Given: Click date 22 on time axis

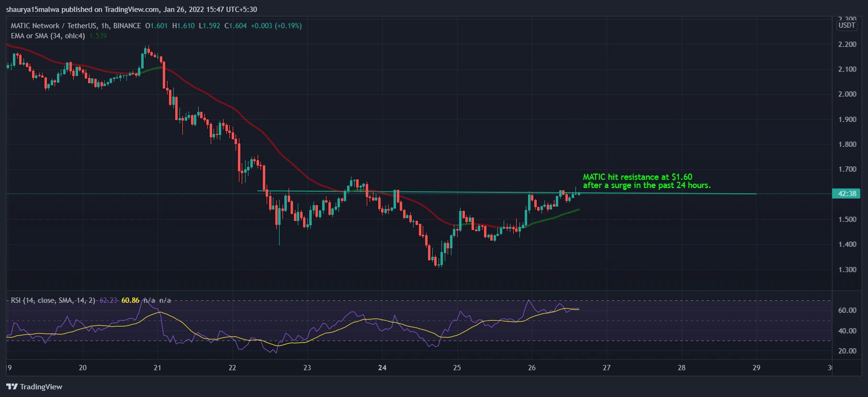Looking at the screenshot, I should click(232, 367).
